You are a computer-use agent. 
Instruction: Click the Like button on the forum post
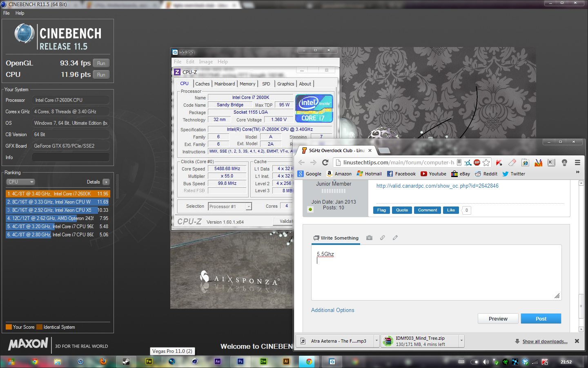tap(451, 210)
